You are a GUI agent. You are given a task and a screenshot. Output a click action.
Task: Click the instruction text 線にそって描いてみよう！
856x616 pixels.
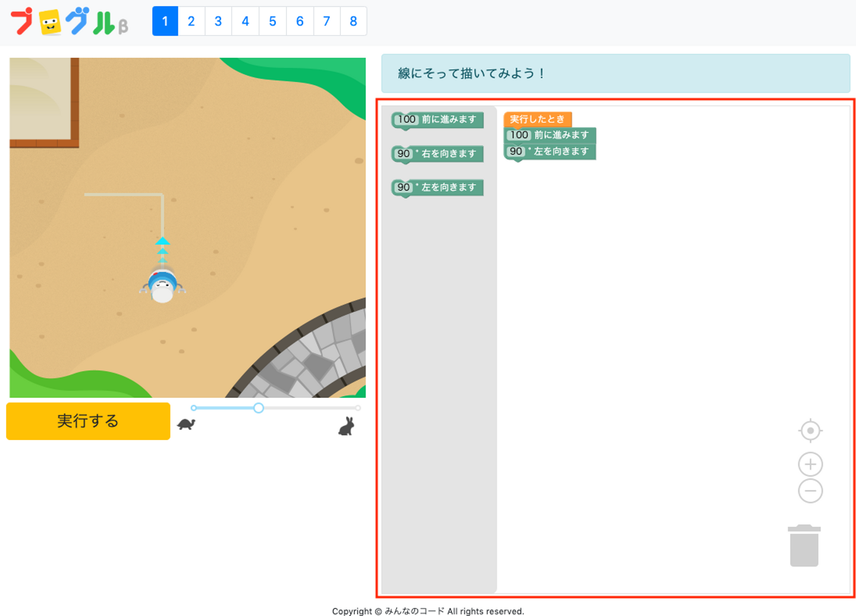click(472, 73)
